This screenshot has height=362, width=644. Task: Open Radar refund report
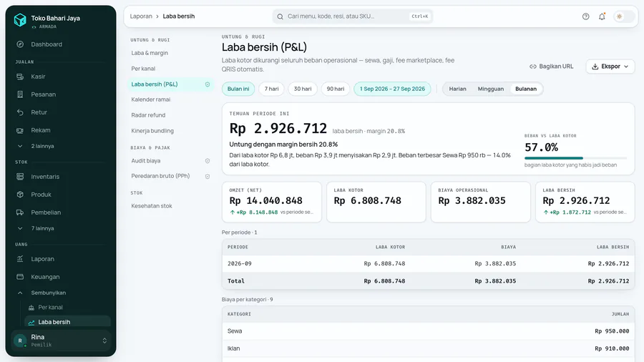(x=170, y=115)
